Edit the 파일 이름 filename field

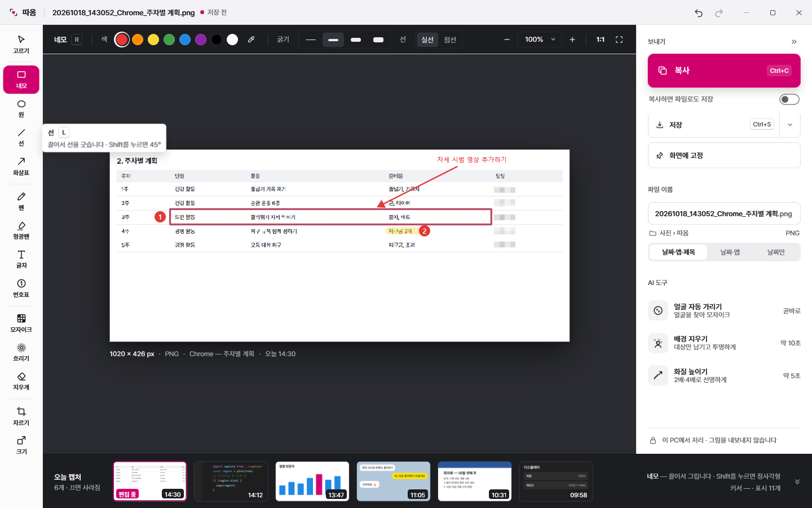(x=724, y=213)
